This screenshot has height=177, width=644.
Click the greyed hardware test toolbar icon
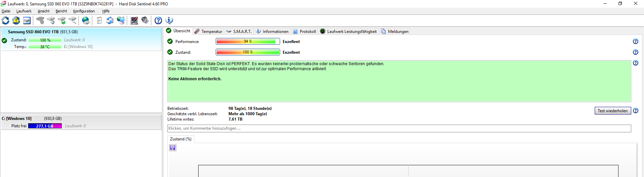click(40, 20)
